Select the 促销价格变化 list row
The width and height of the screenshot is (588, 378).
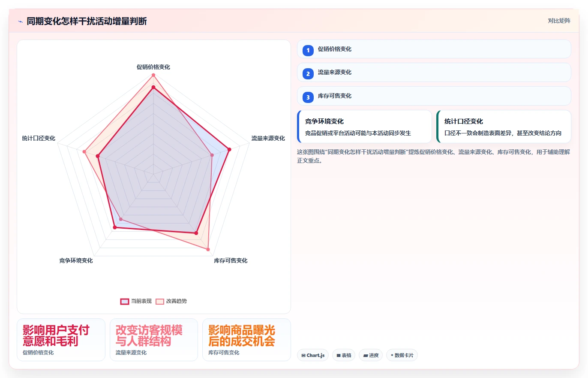coord(434,49)
